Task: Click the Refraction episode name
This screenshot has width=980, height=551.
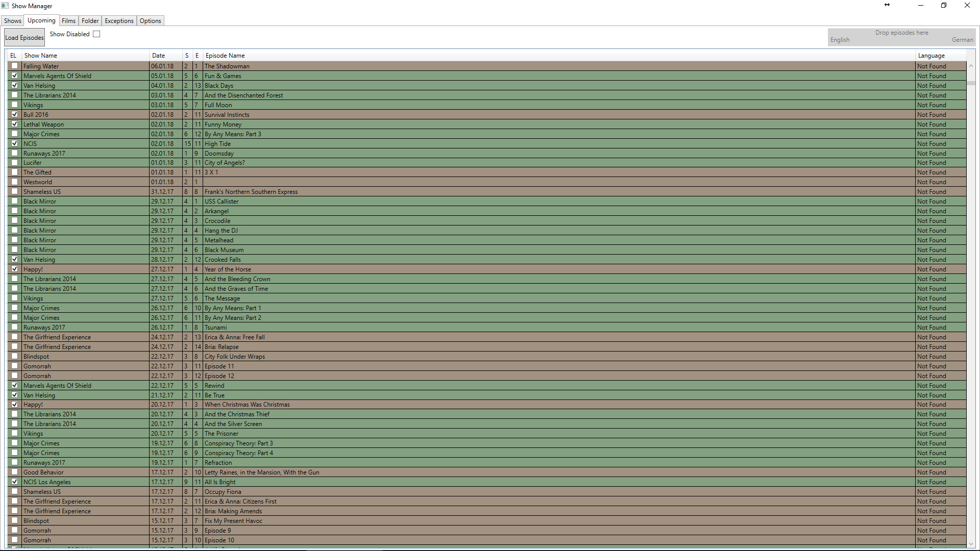Action: point(218,463)
